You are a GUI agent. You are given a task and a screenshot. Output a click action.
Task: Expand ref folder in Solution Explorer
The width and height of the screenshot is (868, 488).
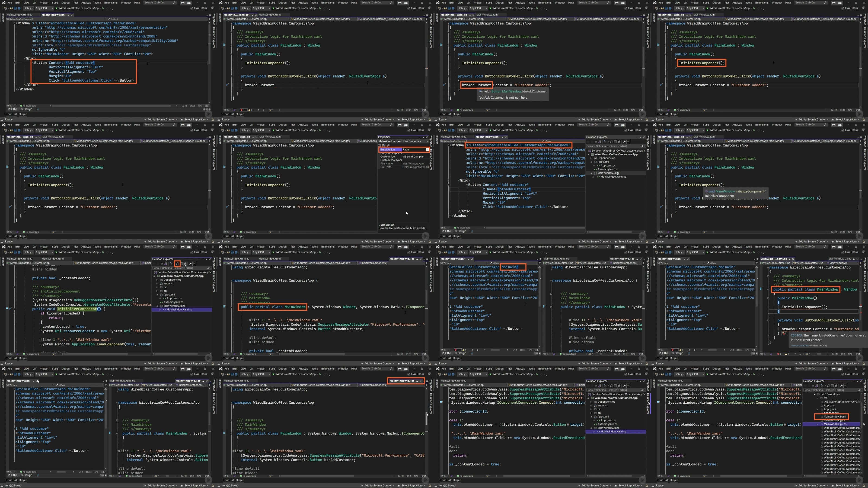[x=817, y=398]
